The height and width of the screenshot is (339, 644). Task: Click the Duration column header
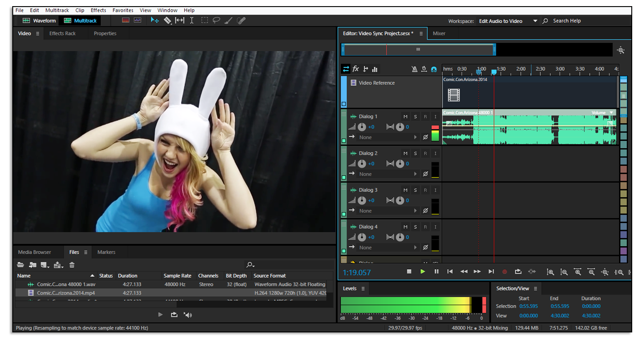click(128, 276)
